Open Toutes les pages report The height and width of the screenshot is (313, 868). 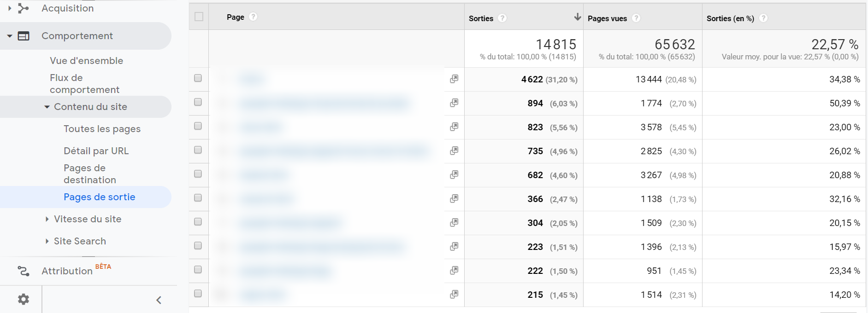pyautogui.click(x=102, y=129)
